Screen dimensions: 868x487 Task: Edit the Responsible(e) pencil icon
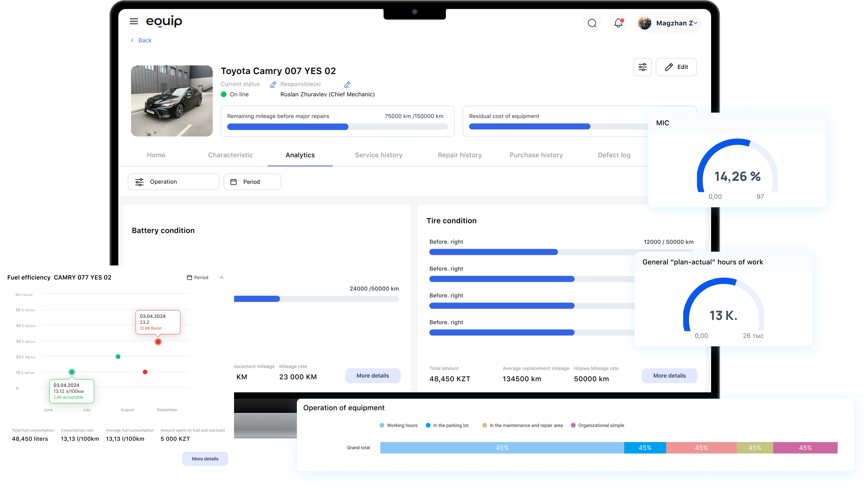(347, 84)
